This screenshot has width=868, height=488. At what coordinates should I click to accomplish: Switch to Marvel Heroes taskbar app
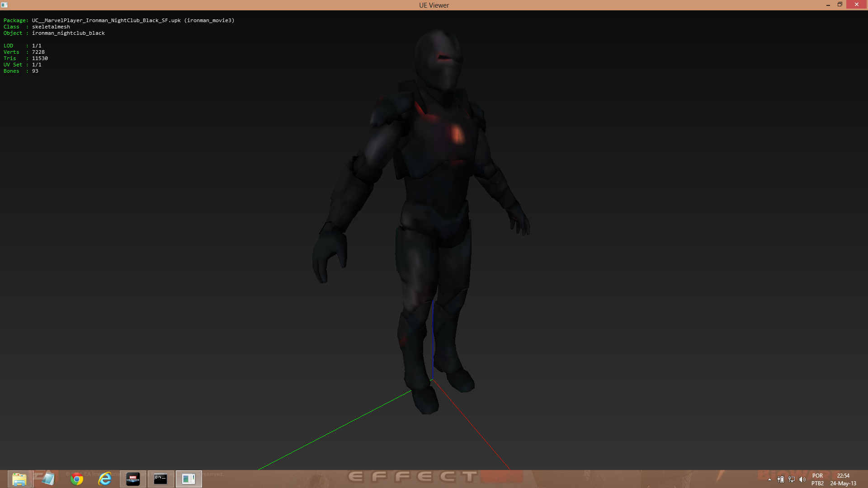click(133, 479)
